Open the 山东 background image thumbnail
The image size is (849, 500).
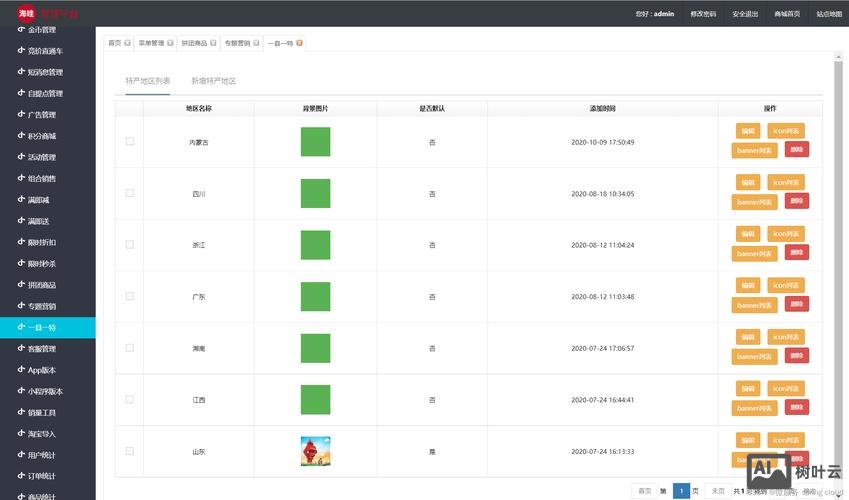(315, 451)
